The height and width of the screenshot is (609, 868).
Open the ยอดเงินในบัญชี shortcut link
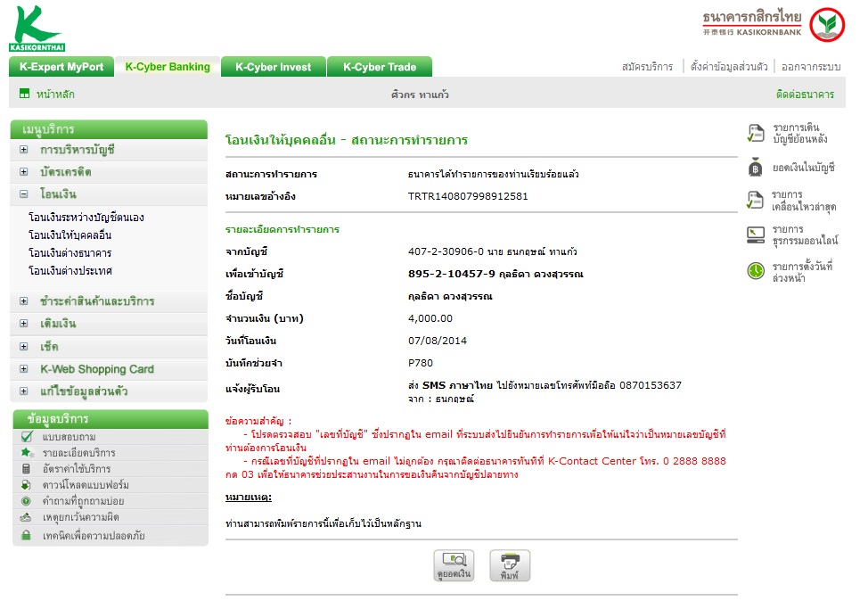[x=804, y=168]
